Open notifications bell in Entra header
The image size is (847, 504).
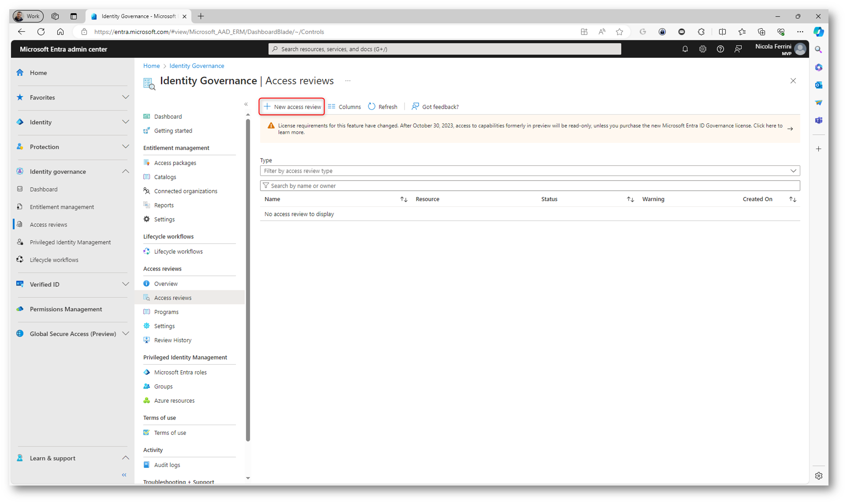(685, 49)
